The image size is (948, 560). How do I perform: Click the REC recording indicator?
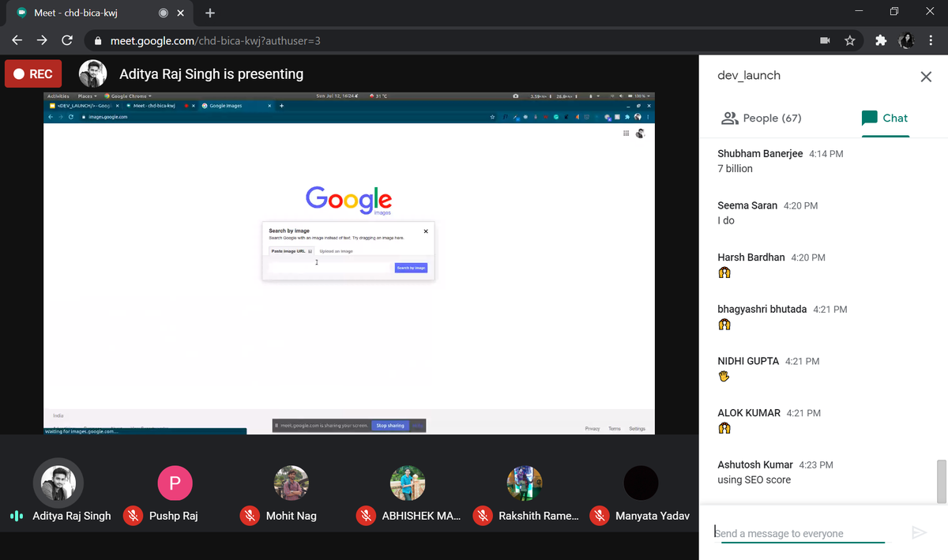[x=34, y=74]
